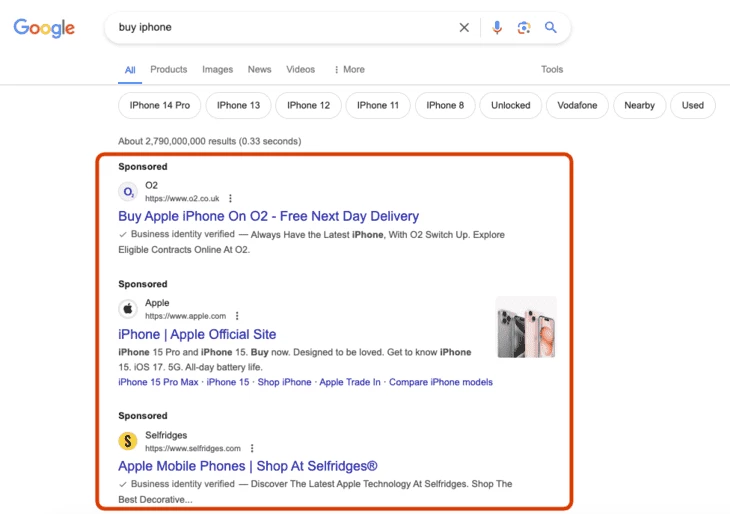The width and height of the screenshot is (730, 514).
Task: Click the https://www.selfridges.com URL text
Action: (193, 448)
